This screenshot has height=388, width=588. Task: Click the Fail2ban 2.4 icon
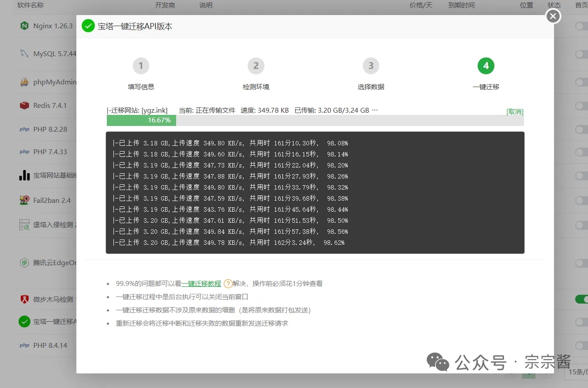tap(24, 200)
